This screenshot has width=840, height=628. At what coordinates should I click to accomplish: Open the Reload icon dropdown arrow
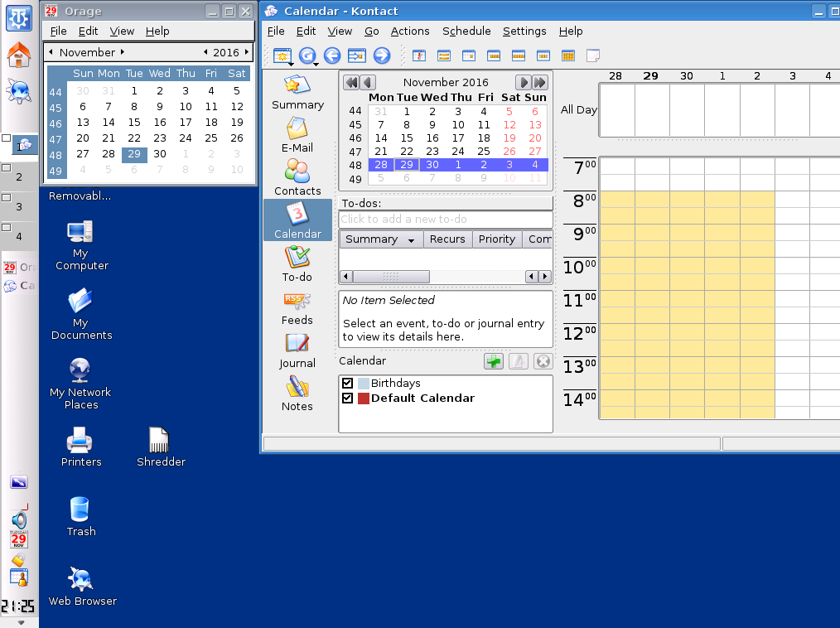(316, 65)
